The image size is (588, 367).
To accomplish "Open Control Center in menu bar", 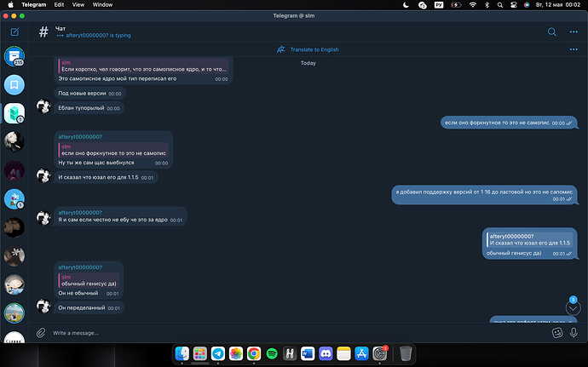I will (513, 5).
